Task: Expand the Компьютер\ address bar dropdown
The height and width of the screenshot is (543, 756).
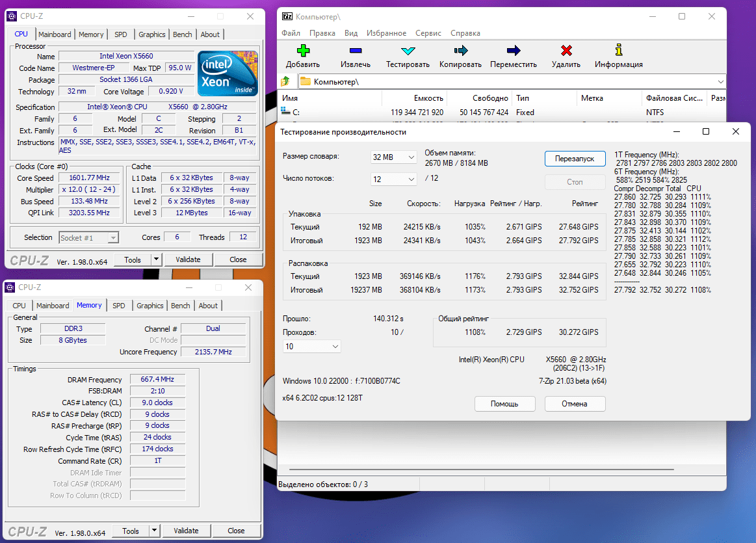Action: click(720, 81)
